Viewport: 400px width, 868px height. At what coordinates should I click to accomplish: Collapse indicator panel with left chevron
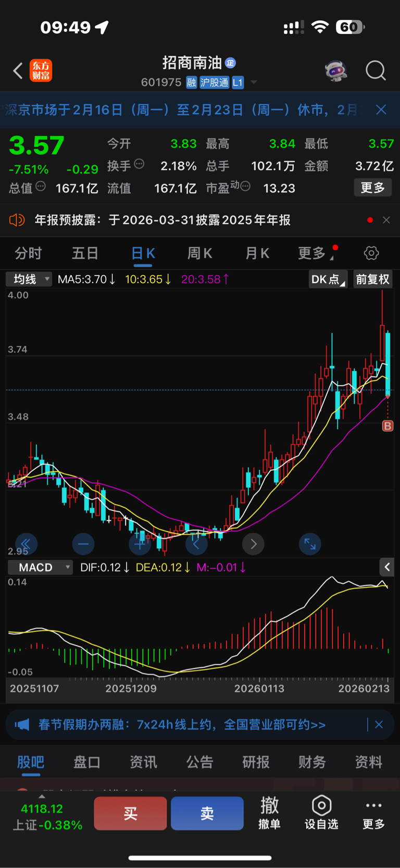click(x=386, y=567)
